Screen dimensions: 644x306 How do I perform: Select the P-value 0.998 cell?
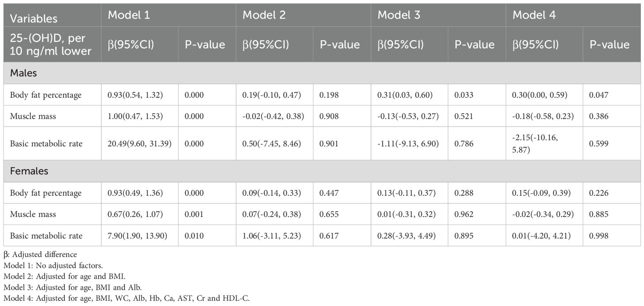click(598, 235)
